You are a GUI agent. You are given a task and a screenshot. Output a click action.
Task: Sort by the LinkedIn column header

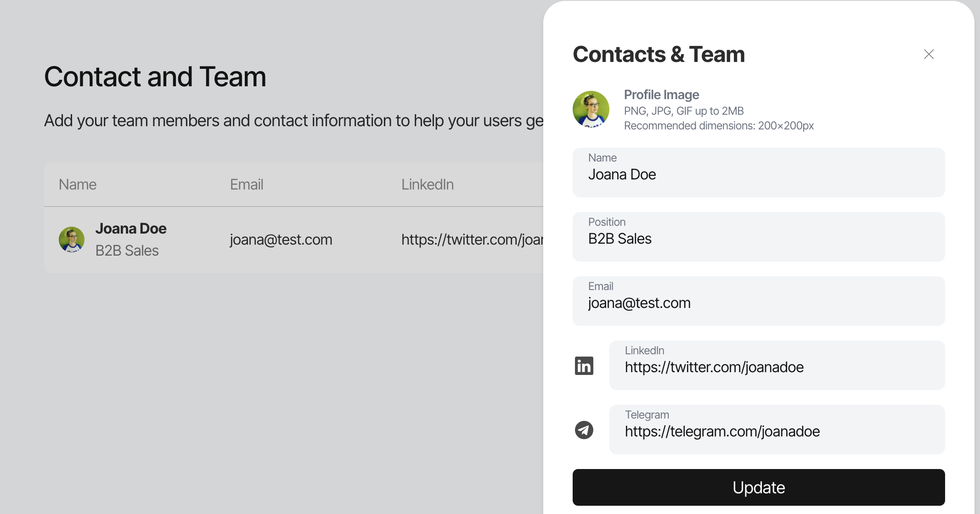tap(428, 184)
